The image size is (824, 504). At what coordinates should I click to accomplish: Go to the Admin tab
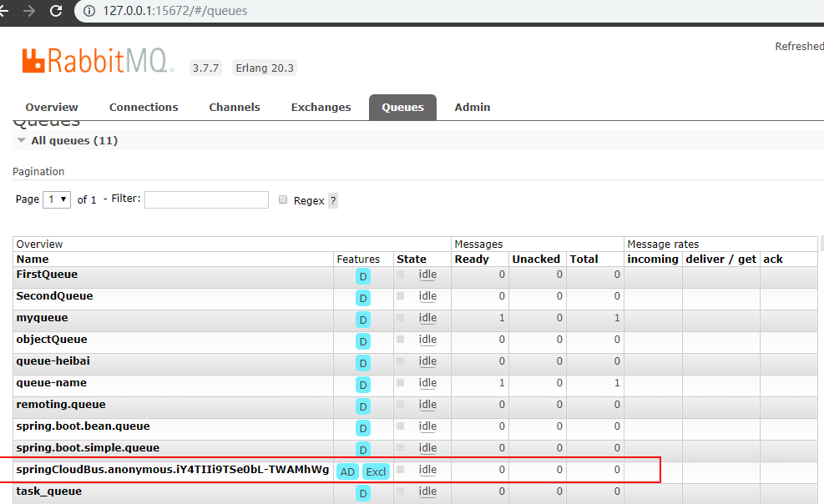click(x=473, y=107)
